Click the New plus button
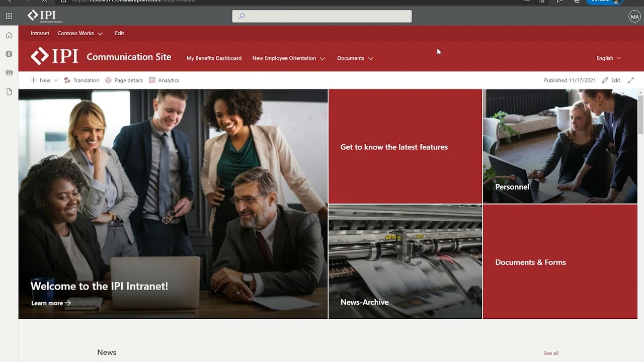The width and height of the screenshot is (644, 362). click(40, 80)
